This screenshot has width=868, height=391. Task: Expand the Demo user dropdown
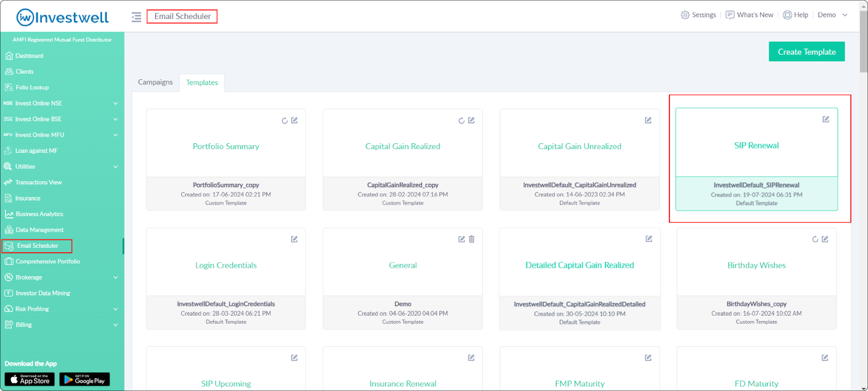(833, 15)
